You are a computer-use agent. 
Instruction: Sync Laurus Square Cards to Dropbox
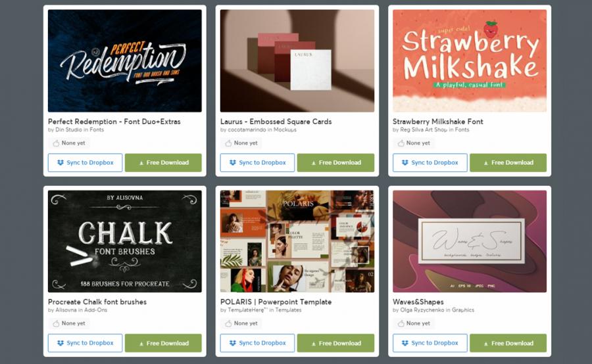click(x=257, y=162)
